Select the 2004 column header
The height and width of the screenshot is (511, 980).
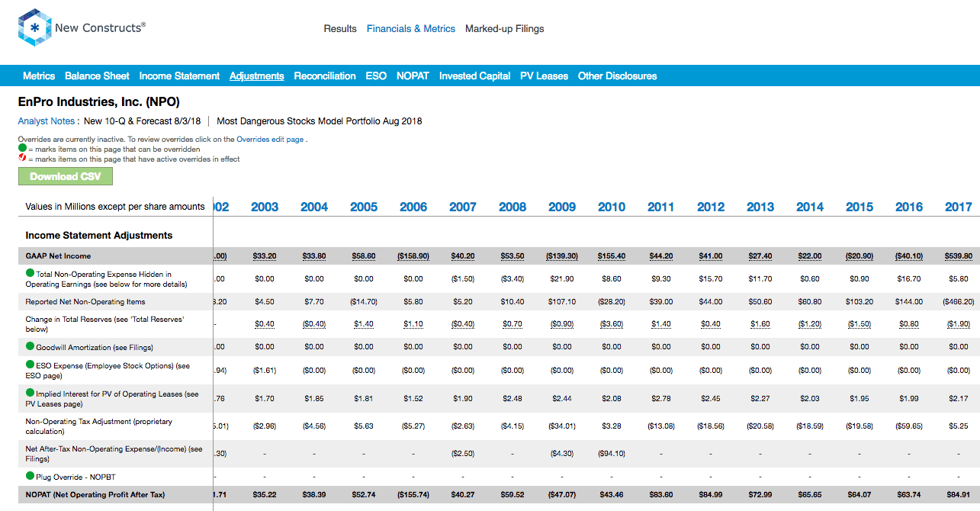(314, 207)
